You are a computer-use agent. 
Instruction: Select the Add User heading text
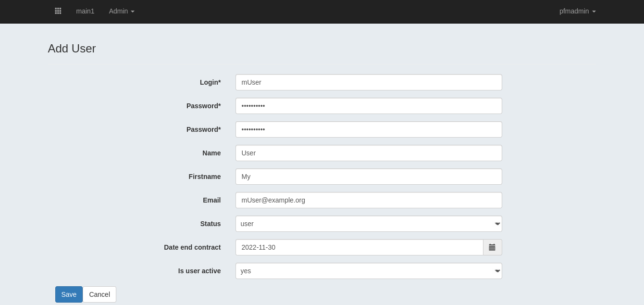(x=72, y=49)
